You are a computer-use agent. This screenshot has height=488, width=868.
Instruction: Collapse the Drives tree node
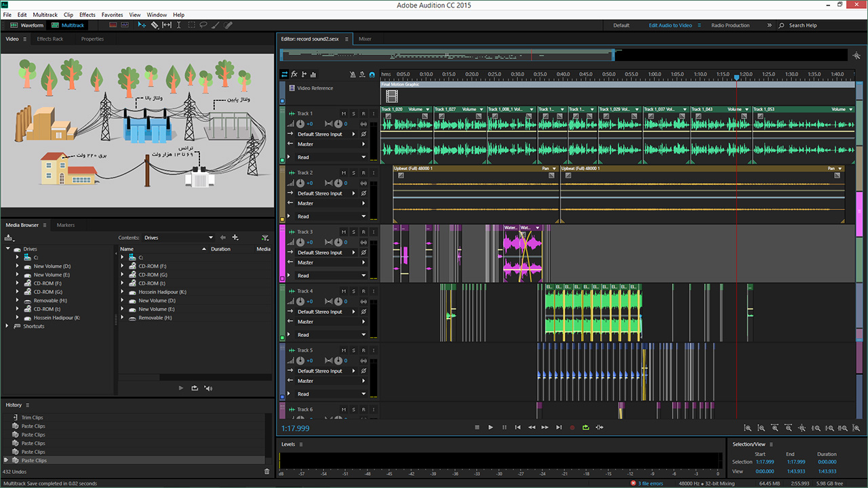pyautogui.click(x=8, y=249)
